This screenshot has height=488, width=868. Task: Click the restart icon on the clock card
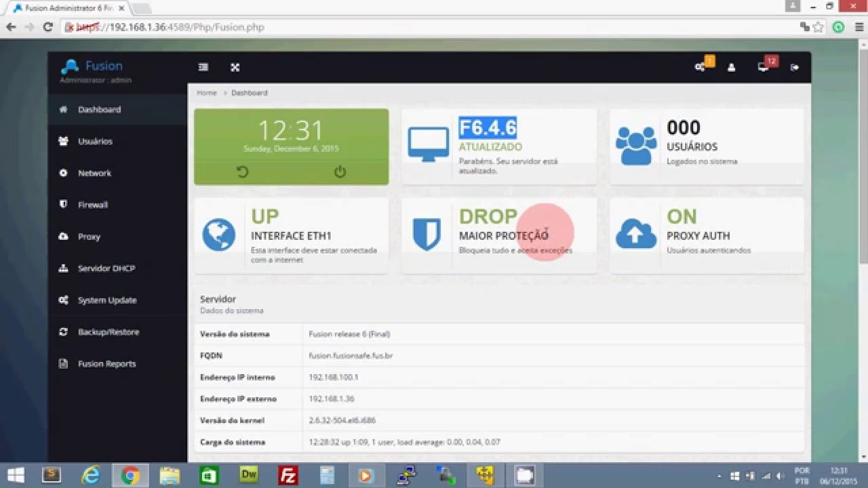click(x=243, y=172)
